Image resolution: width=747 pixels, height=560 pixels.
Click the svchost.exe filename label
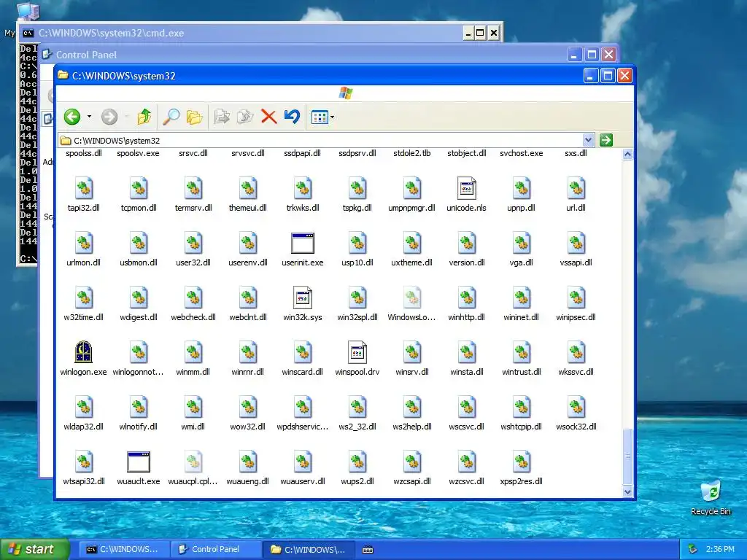521,153
